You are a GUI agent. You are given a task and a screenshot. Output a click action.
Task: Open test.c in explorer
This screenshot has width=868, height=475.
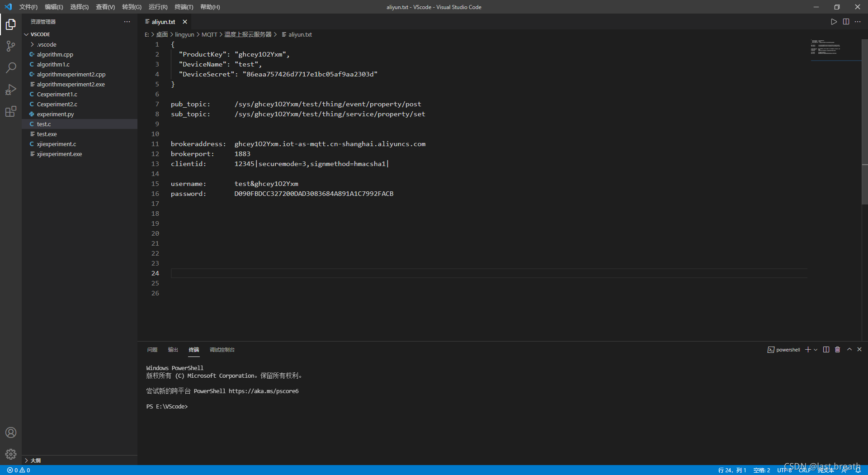click(x=80, y=124)
